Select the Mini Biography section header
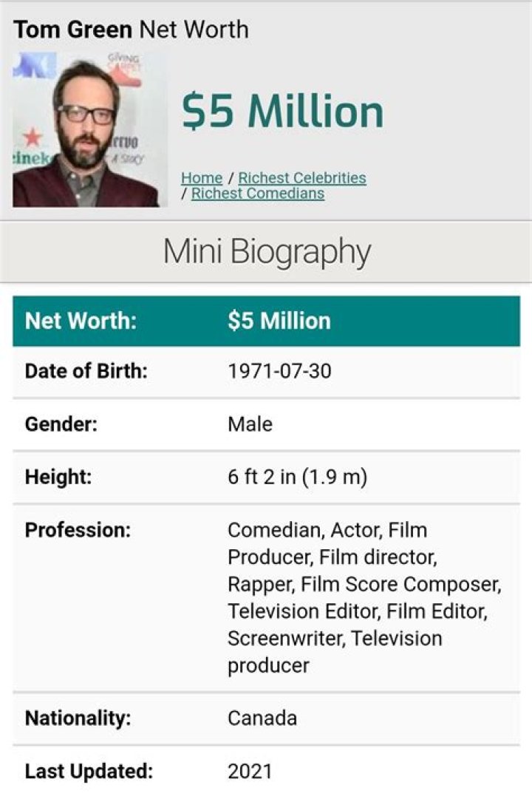 pos(266,251)
